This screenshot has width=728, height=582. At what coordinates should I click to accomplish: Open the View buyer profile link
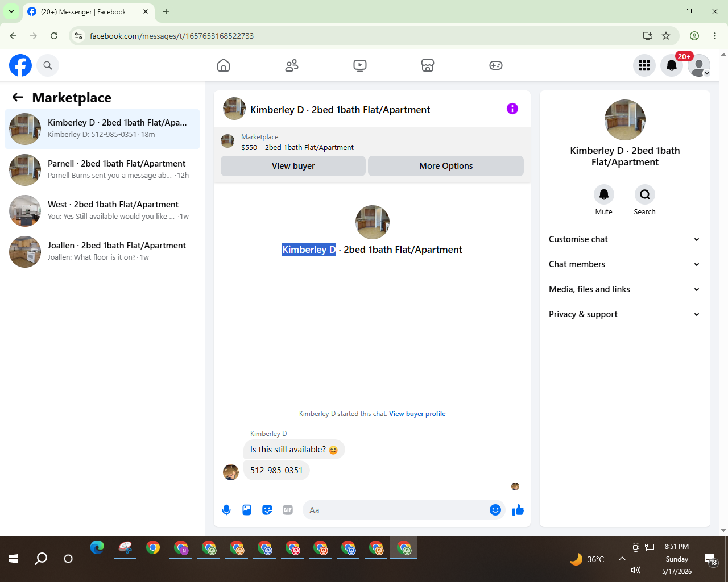click(417, 414)
